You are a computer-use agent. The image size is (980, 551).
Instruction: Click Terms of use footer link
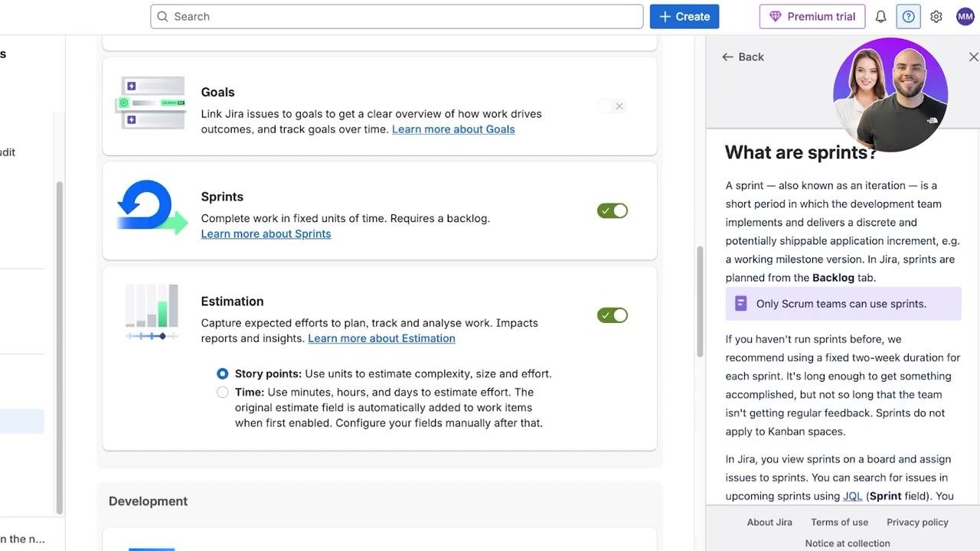coord(839,522)
